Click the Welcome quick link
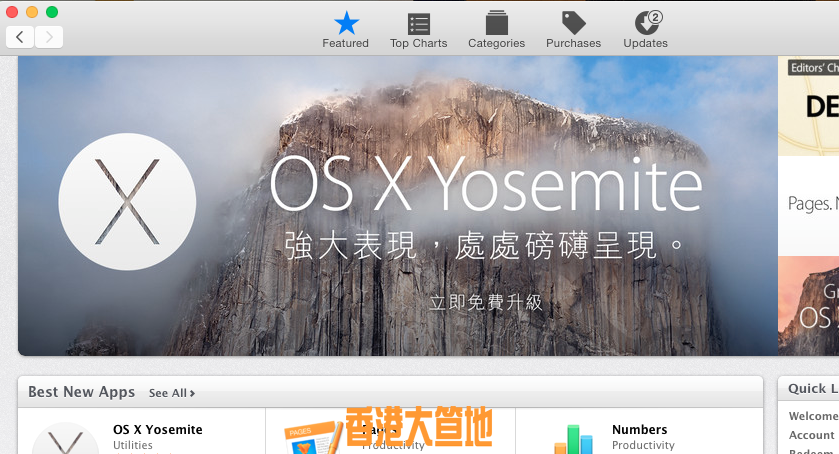 pyautogui.click(x=813, y=416)
